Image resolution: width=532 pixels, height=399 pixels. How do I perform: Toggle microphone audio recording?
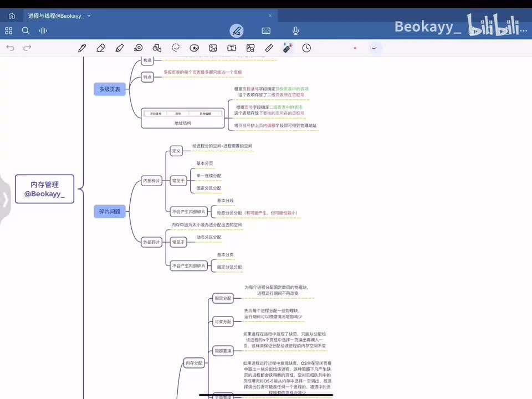(x=295, y=31)
